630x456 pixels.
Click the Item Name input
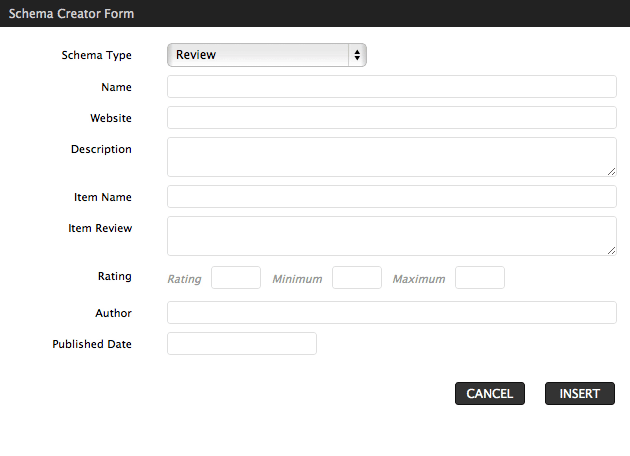(392, 196)
